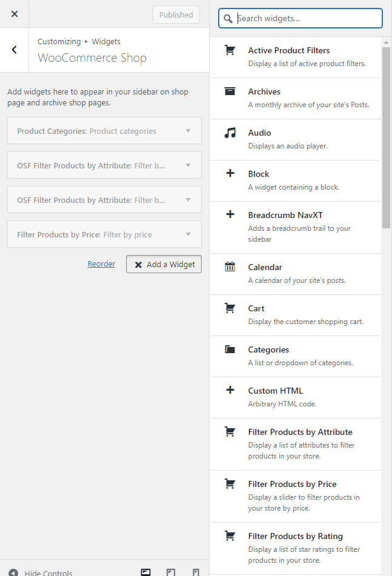Select the Filter Products by Rating widget

(x=296, y=549)
